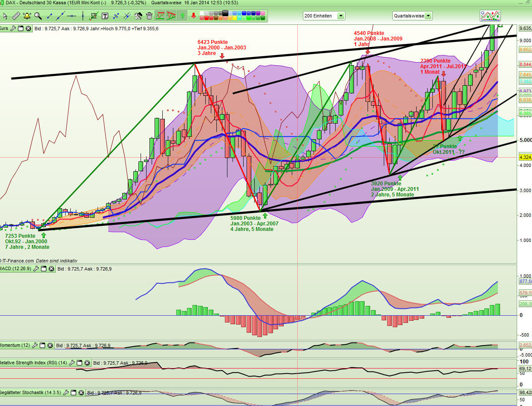This screenshot has width=532, height=406.
Task: Pick the ruler measuring tool
Action: click(x=16, y=16)
